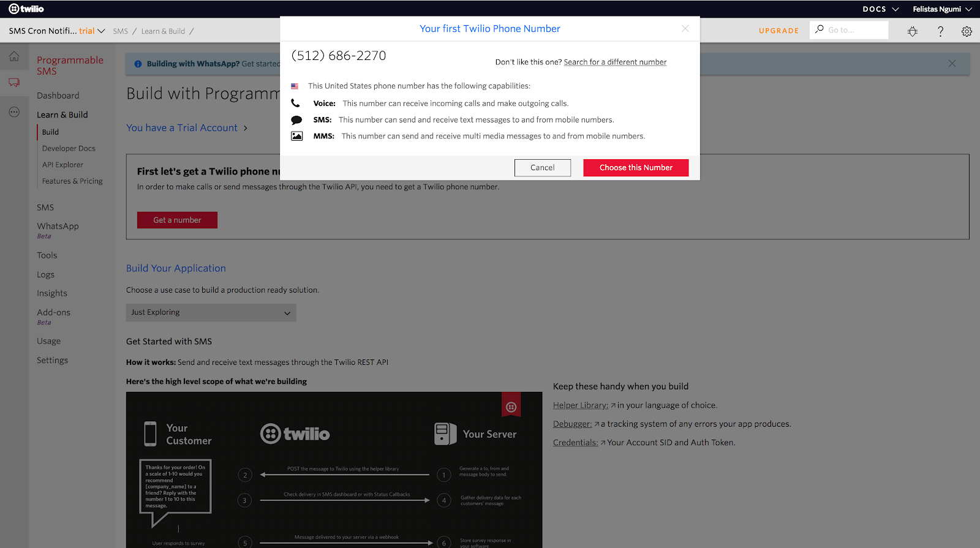Click the Voice phone handset icon

pos(295,103)
